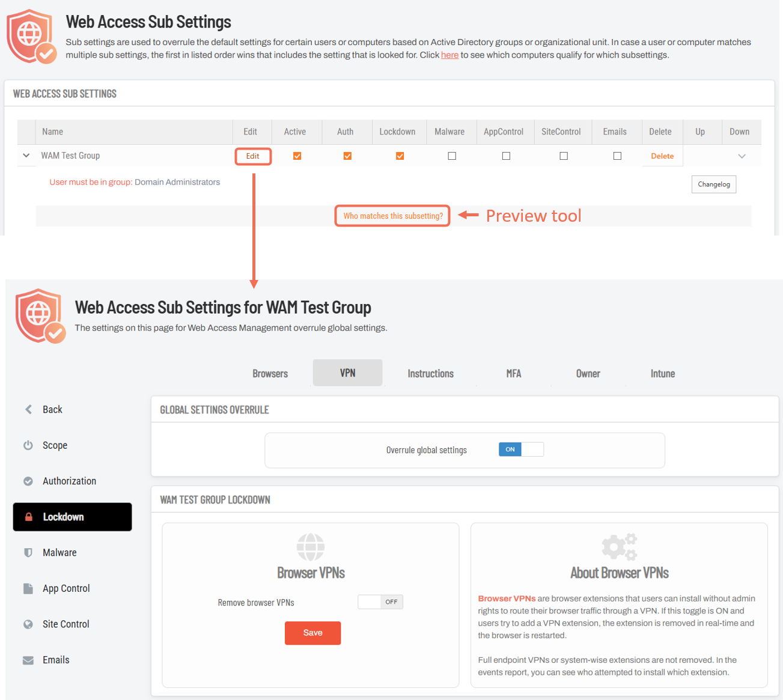Click the Lockdown padlock icon
This screenshot has height=700, width=783.
pyautogui.click(x=28, y=517)
